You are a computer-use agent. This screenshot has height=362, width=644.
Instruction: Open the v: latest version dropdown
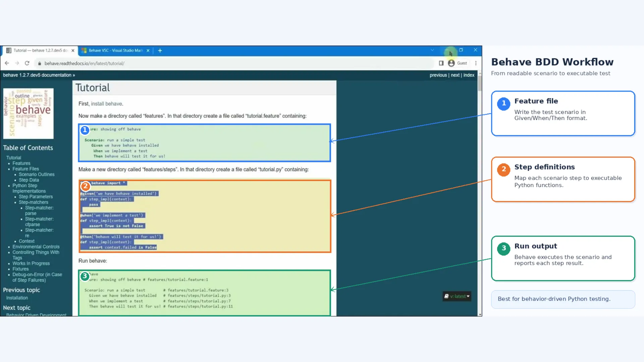point(457,296)
